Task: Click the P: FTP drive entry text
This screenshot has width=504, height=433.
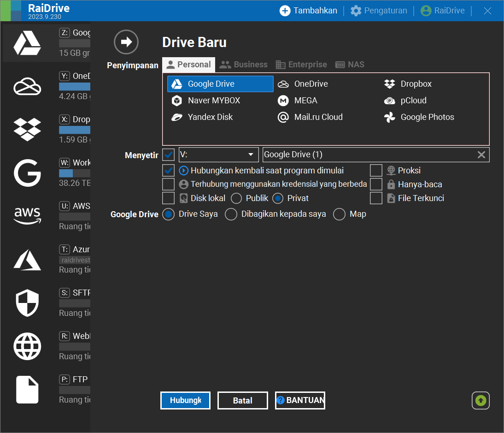Action: pyautogui.click(x=80, y=380)
